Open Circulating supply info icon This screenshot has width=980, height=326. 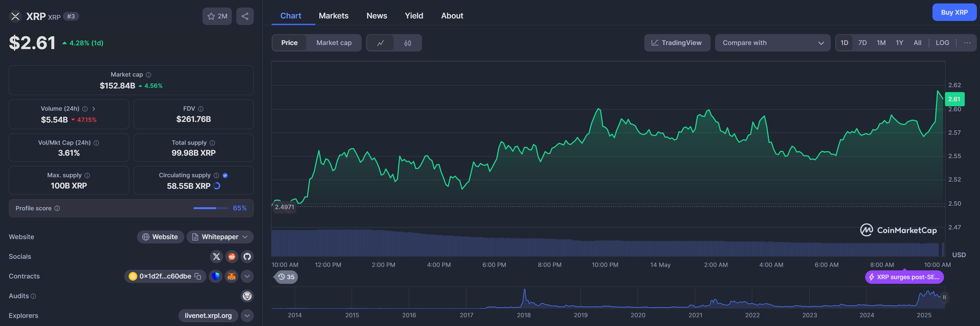tap(217, 176)
